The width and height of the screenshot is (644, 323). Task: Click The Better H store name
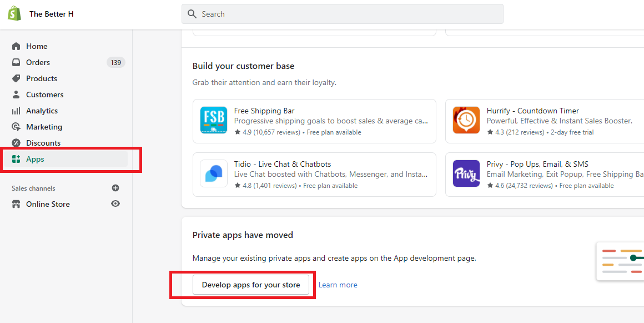coord(51,14)
